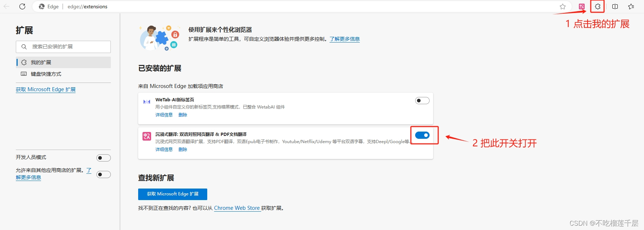Image resolution: width=644 pixels, height=230 pixels.
Task: Open Immersive Translate toolbar extension icon
Action: click(x=582, y=6)
